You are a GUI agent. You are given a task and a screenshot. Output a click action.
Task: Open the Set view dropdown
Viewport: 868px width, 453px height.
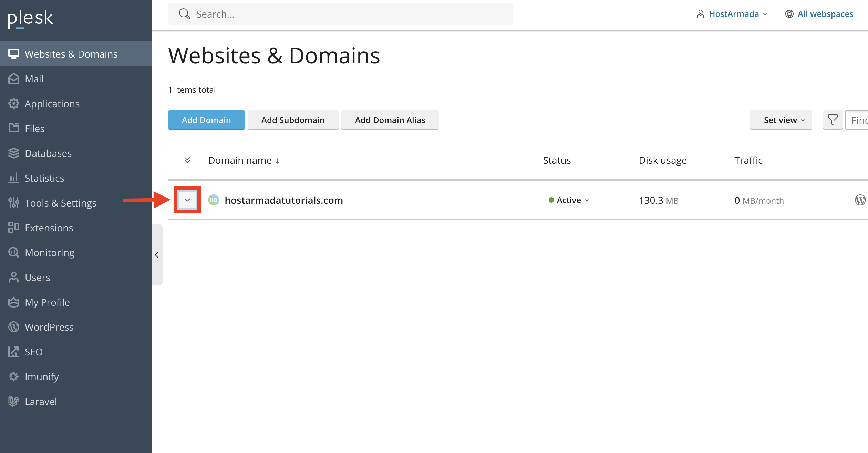781,120
